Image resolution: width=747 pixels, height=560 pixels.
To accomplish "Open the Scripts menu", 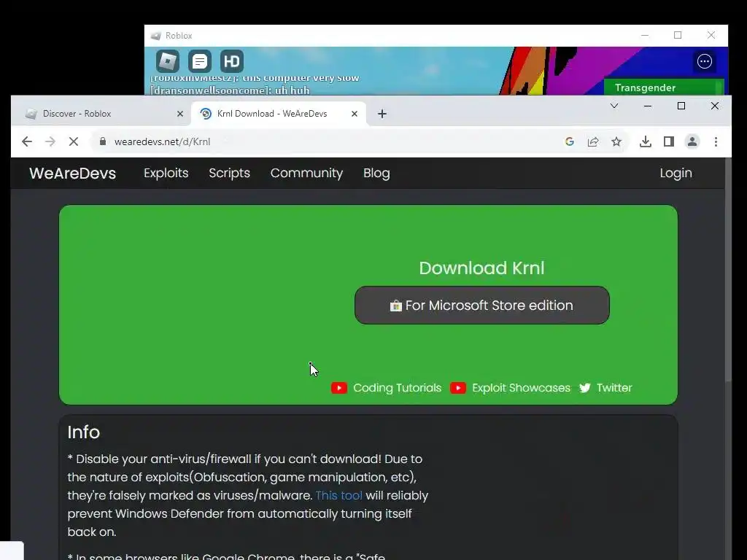I will pos(229,173).
